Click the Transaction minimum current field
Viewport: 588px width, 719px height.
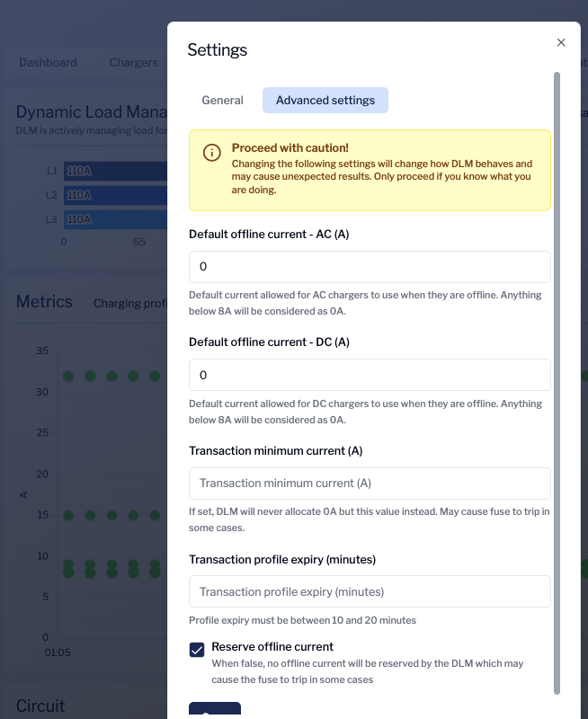click(369, 483)
